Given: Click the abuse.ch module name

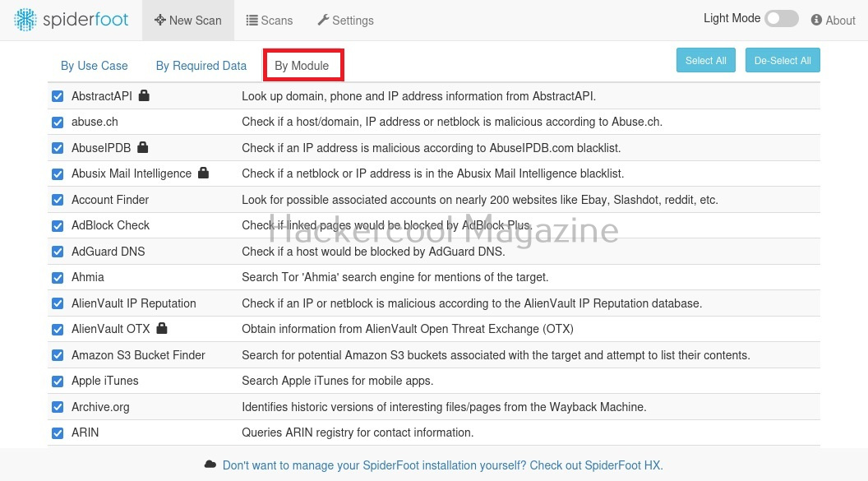Looking at the screenshot, I should [x=95, y=122].
